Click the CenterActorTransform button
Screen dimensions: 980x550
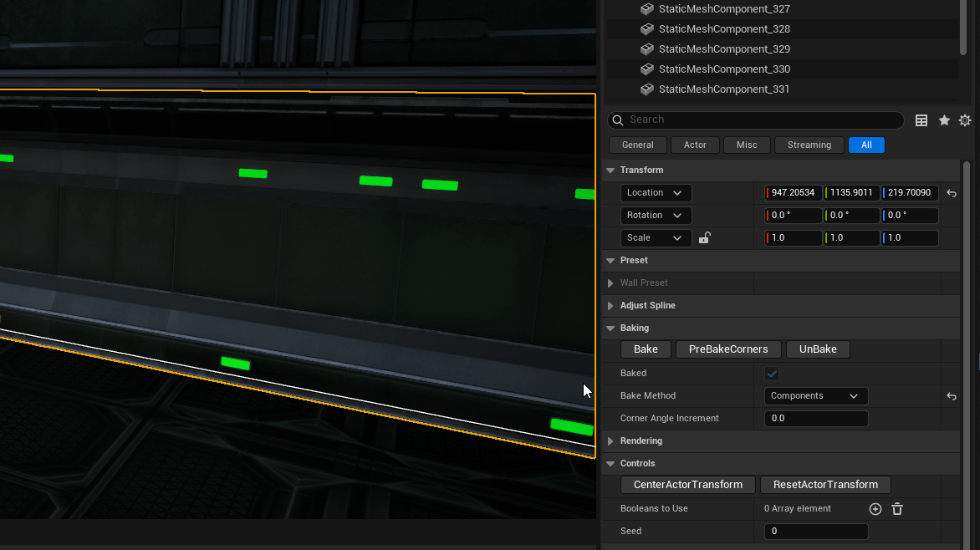687,485
